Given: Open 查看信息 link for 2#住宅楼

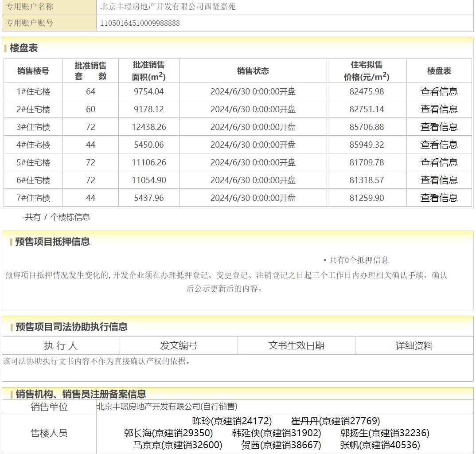Looking at the screenshot, I should click(x=439, y=109).
